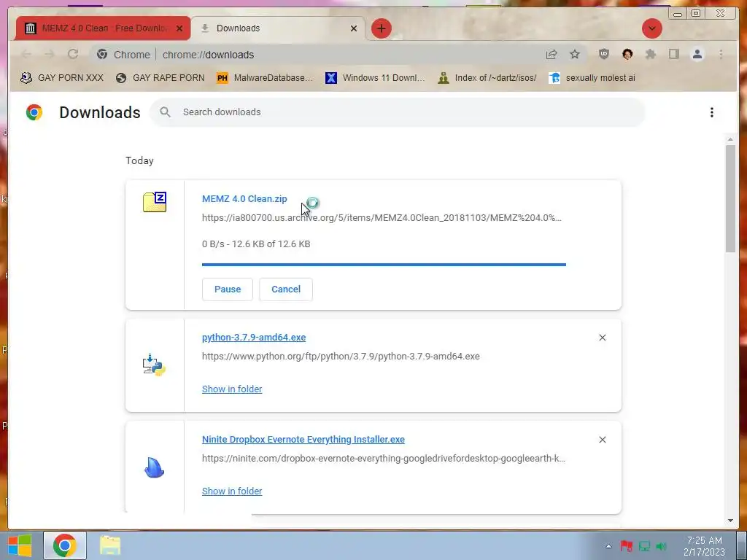Open File Explorer from the taskbar

click(x=110, y=545)
